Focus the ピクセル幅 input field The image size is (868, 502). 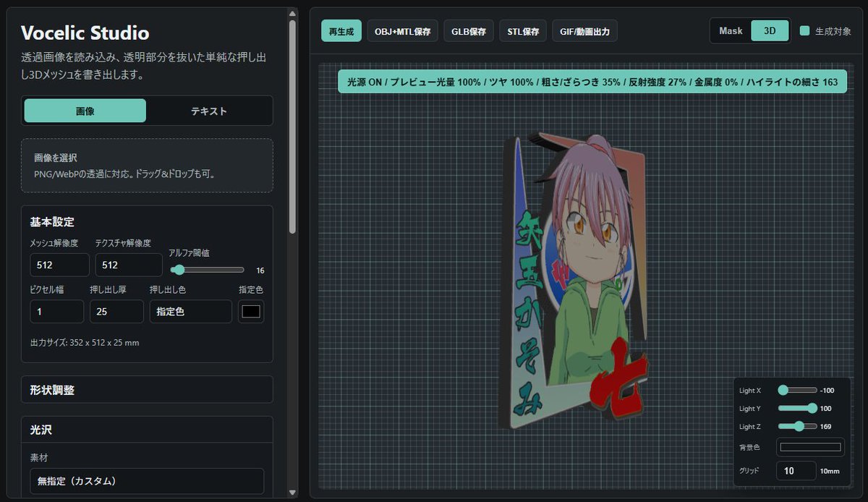56,311
